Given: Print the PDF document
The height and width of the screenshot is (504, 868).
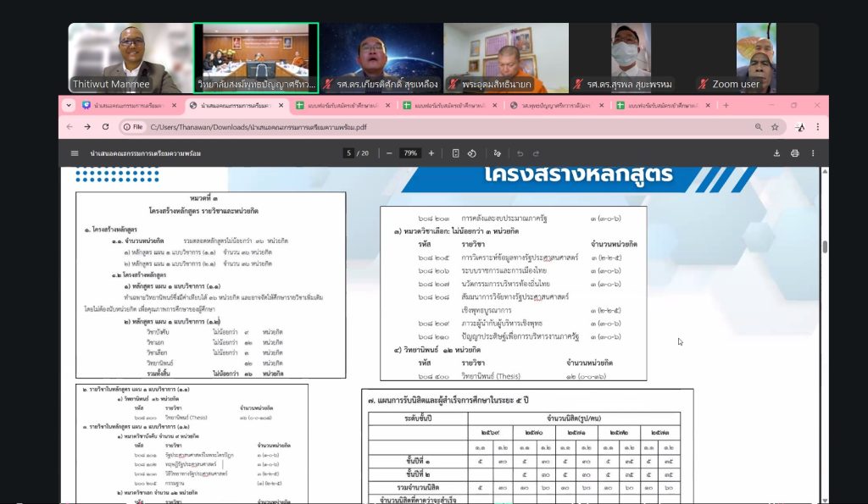Looking at the screenshot, I should tap(794, 153).
